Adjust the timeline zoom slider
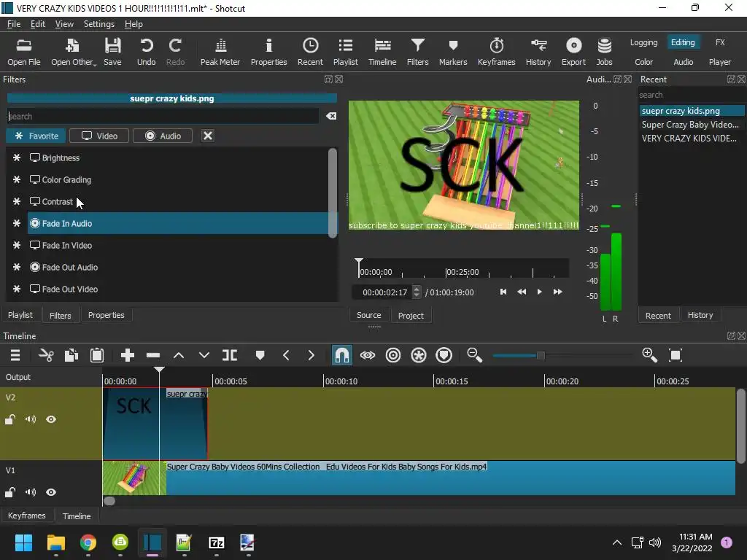 pyautogui.click(x=541, y=356)
